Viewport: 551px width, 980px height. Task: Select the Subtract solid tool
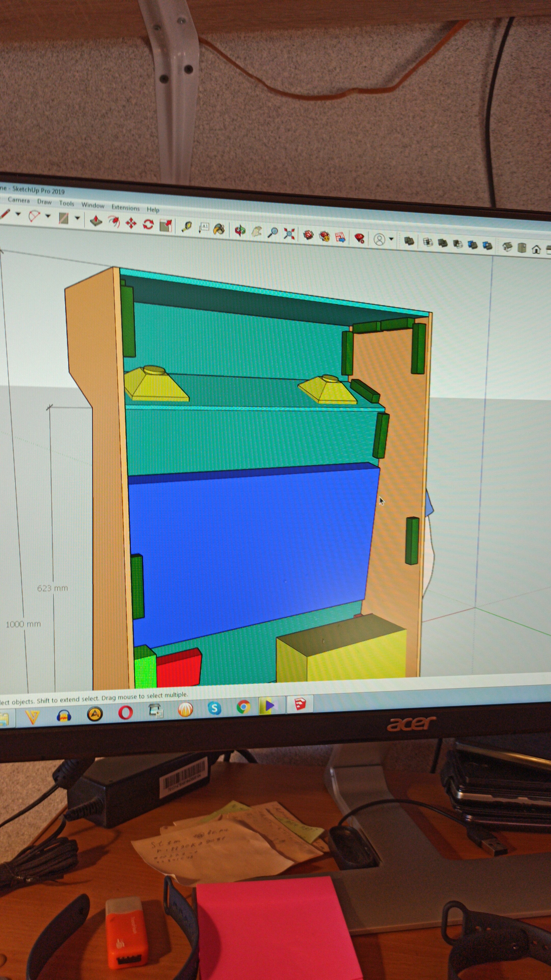point(458,244)
